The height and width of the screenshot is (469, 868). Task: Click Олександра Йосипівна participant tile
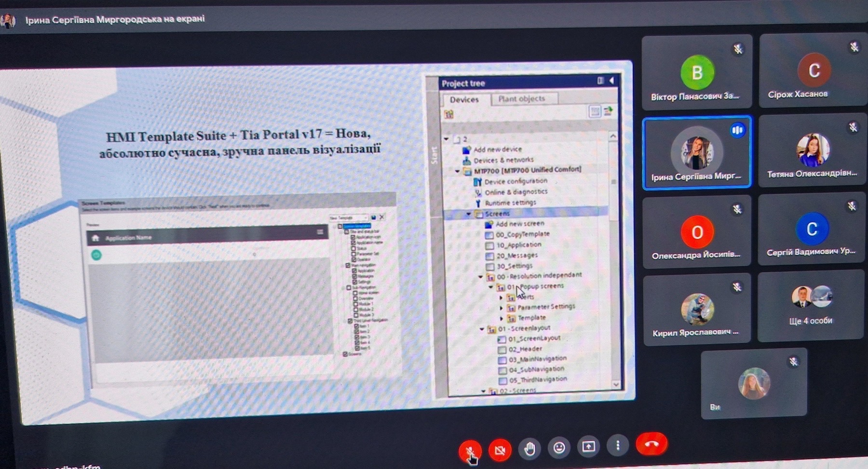click(x=697, y=231)
